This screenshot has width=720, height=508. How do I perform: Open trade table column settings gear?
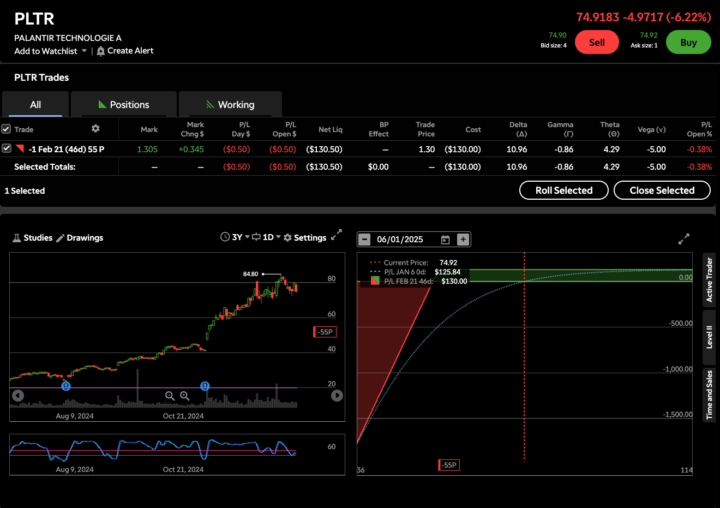click(96, 129)
